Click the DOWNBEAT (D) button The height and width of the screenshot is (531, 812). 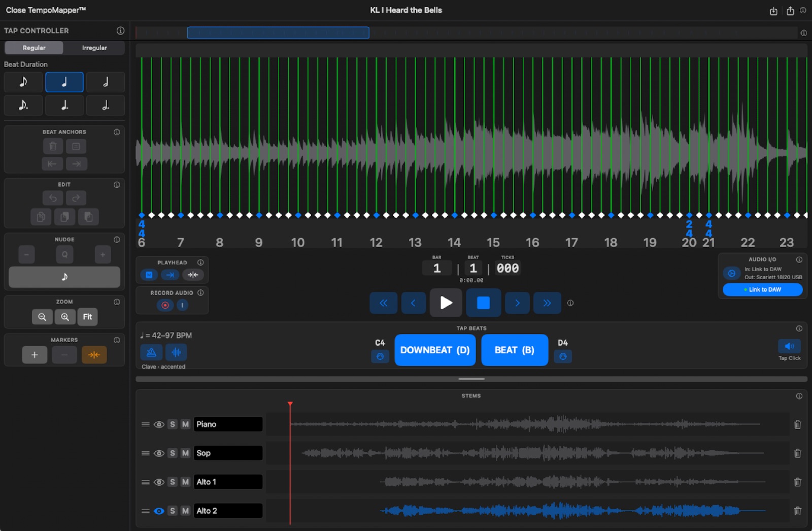[435, 350]
